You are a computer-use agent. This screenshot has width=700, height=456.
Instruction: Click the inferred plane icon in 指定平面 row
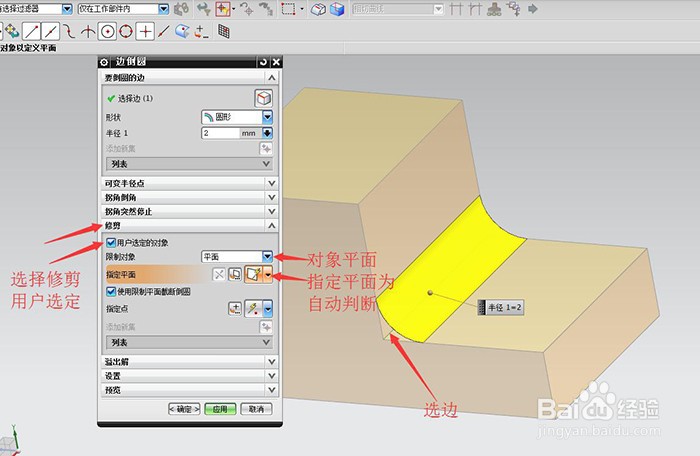click(x=254, y=274)
